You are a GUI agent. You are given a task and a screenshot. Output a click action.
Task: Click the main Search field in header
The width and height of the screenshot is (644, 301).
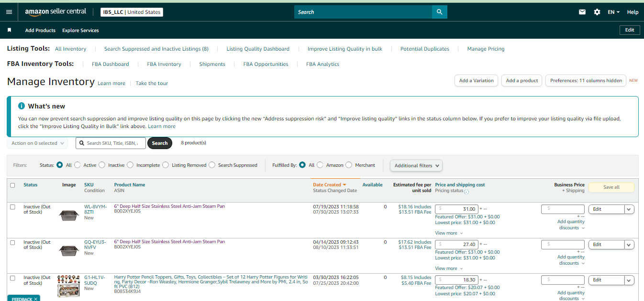pos(363,12)
